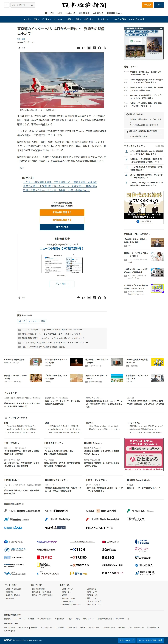
Task: Open the Myニュース menu item
Action: (x=70, y=13)
